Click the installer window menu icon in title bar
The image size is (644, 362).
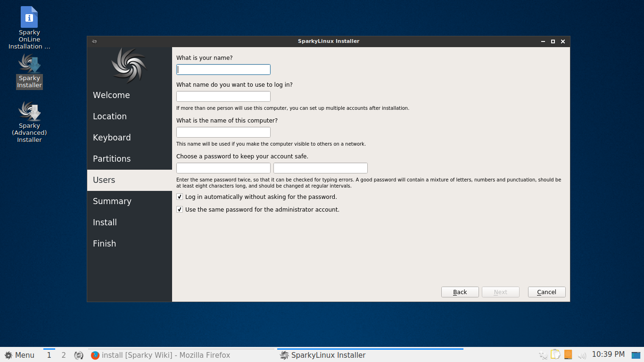[94, 41]
